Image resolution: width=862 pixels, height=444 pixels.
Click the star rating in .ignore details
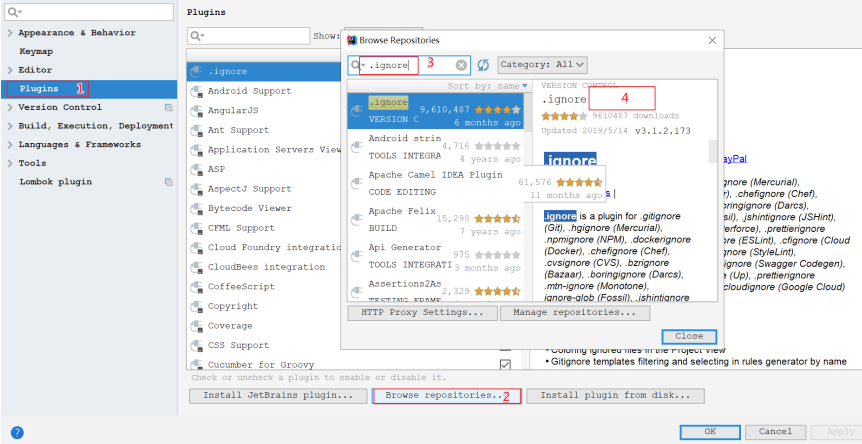pos(564,116)
